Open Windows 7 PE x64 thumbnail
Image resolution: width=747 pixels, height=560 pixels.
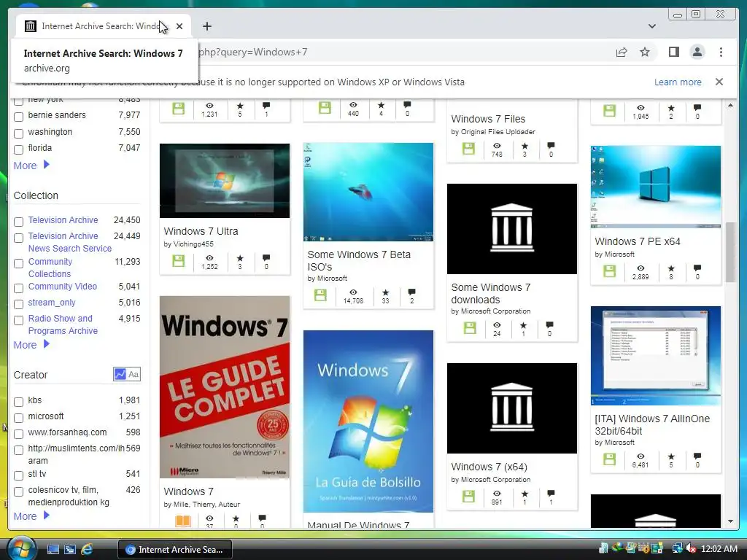tap(656, 187)
